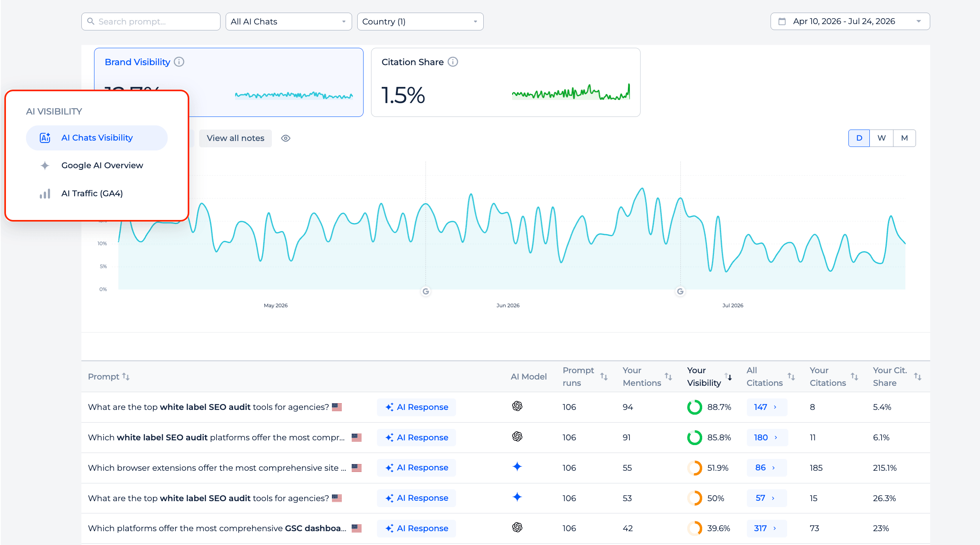
Task: Click the Gemini model icon in 50% row
Action: (517, 497)
